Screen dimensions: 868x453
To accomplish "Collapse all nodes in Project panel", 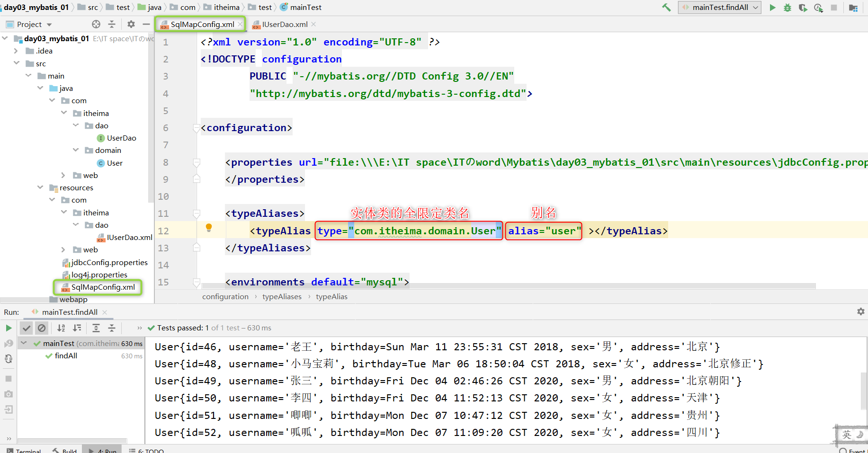I will point(112,24).
